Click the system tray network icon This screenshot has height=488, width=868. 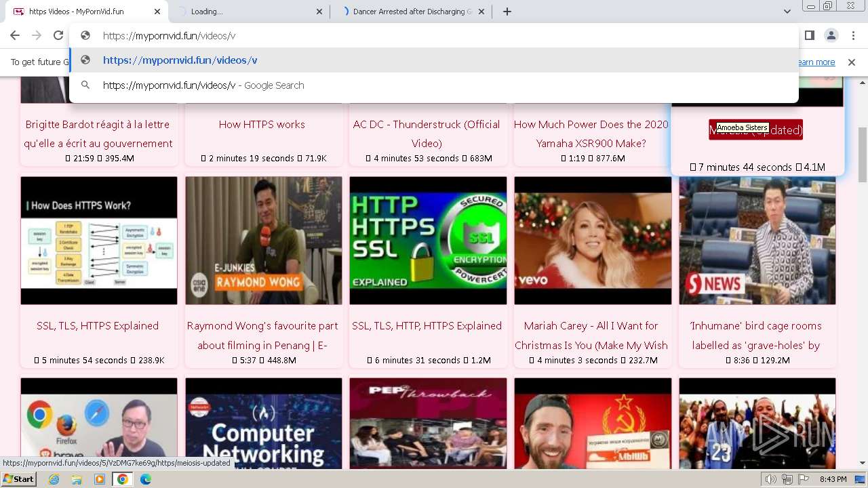[x=787, y=479]
